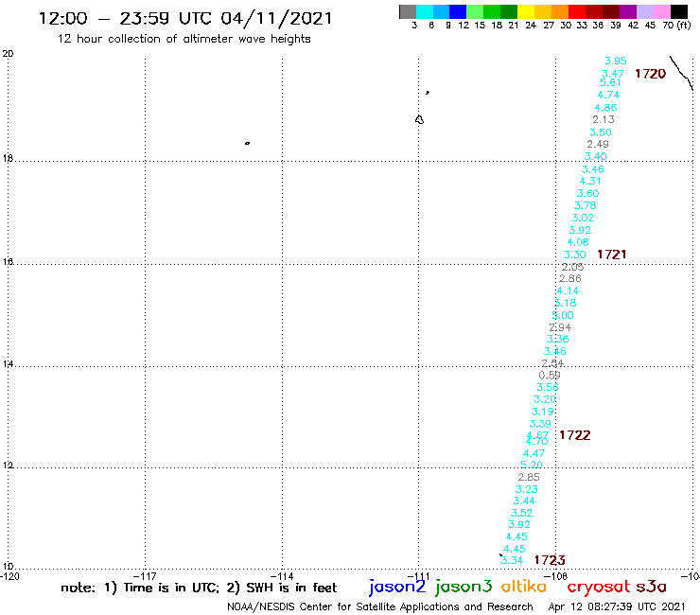Click the gray 2.94 reading
The height and width of the screenshot is (615, 700).
(560, 327)
